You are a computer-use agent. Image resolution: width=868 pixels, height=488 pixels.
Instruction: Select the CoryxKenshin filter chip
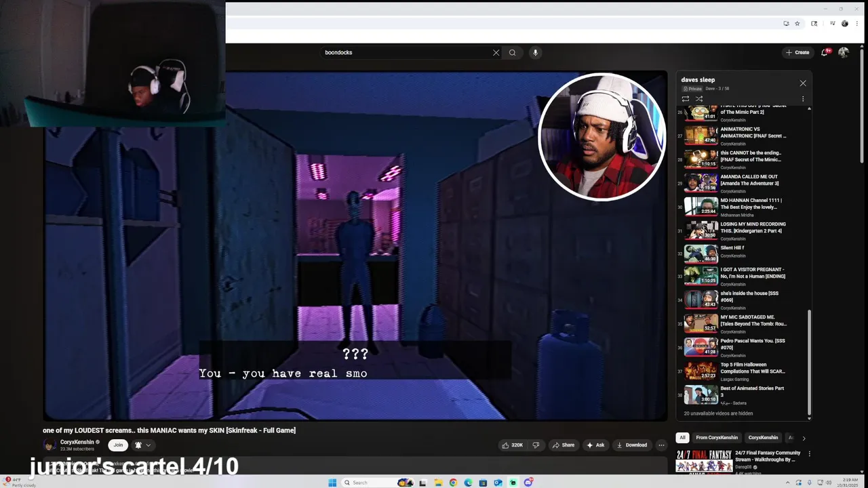click(763, 438)
